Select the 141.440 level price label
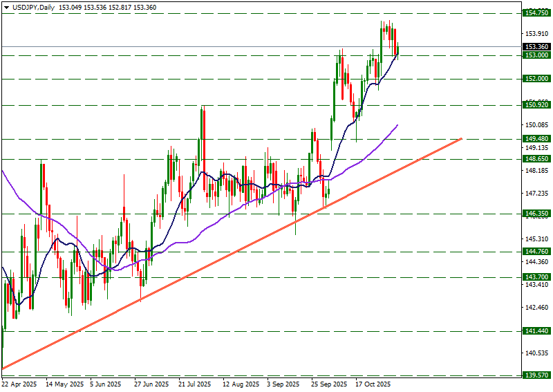Viewport: 553px width, 392px height. point(537,331)
